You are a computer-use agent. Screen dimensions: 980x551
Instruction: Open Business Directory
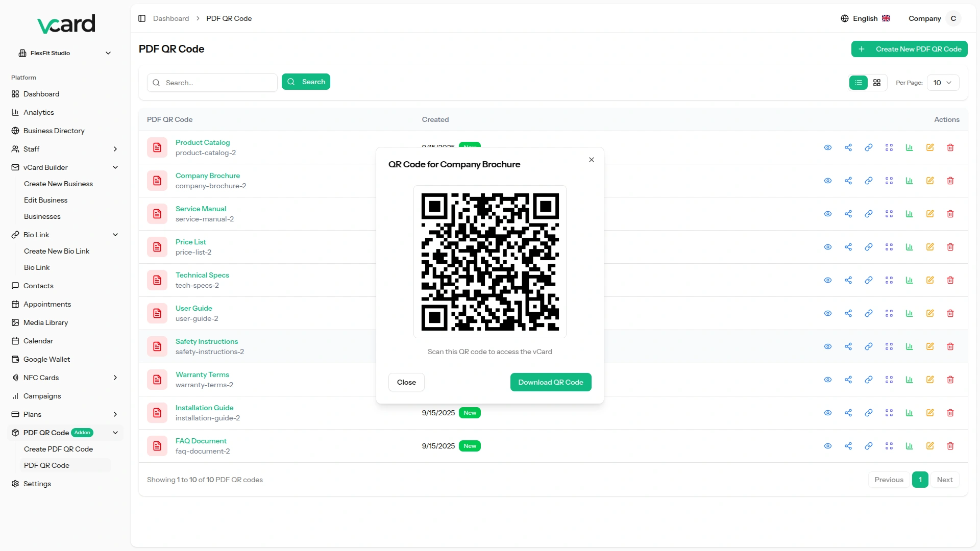tap(65, 131)
